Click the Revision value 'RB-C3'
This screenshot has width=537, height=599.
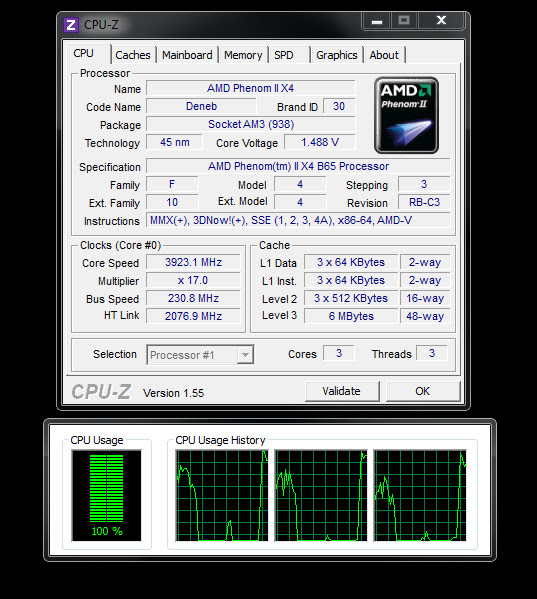[424, 202]
